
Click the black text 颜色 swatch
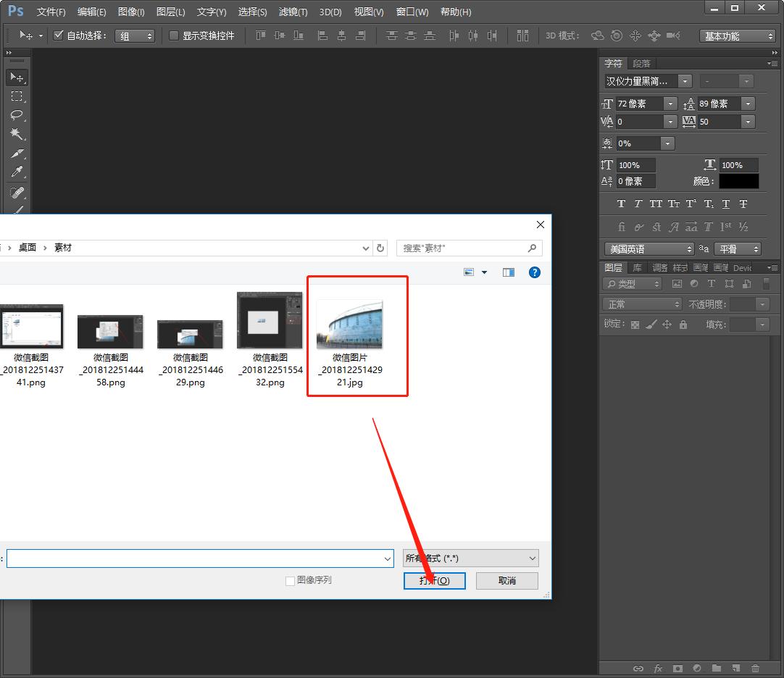point(739,181)
